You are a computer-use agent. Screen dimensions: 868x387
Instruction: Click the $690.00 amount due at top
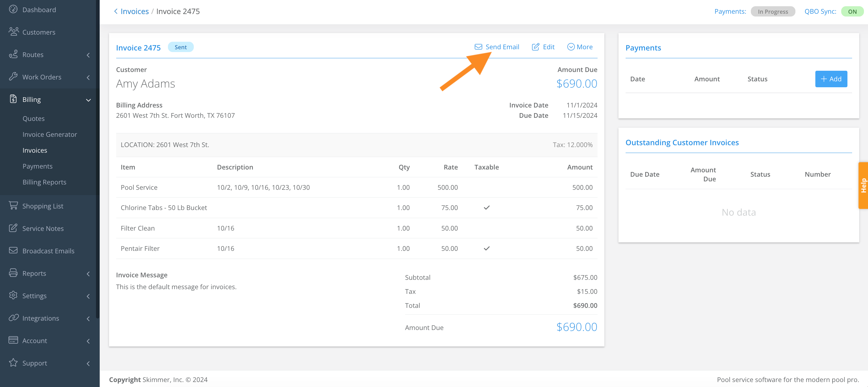point(576,84)
